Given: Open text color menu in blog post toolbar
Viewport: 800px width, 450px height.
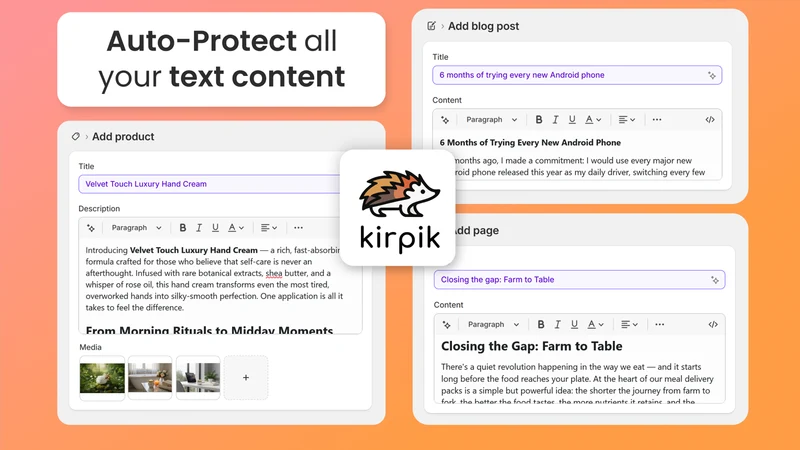Looking at the screenshot, I should coord(593,120).
